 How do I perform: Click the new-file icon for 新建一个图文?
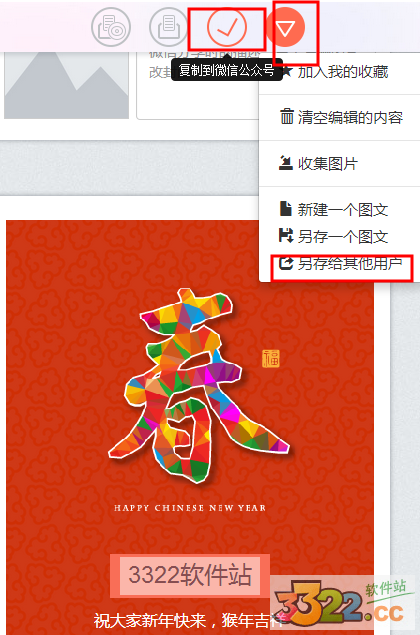[286, 209]
